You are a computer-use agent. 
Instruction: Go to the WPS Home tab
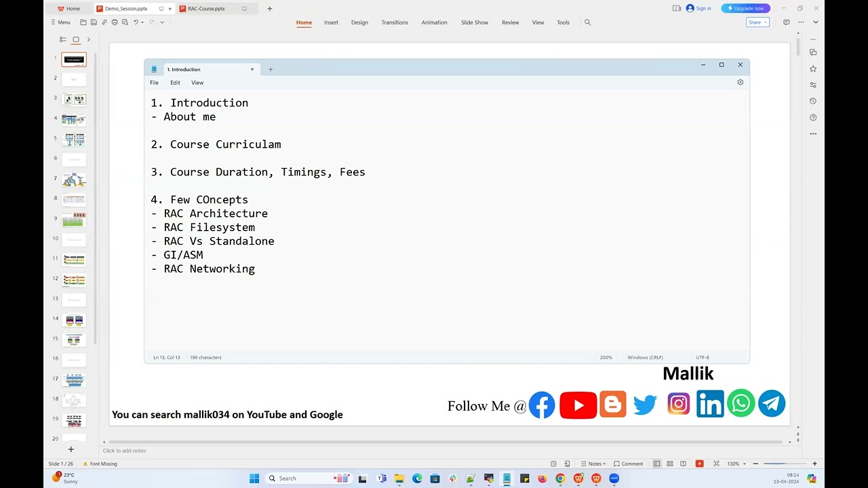(x=68, y=9)
